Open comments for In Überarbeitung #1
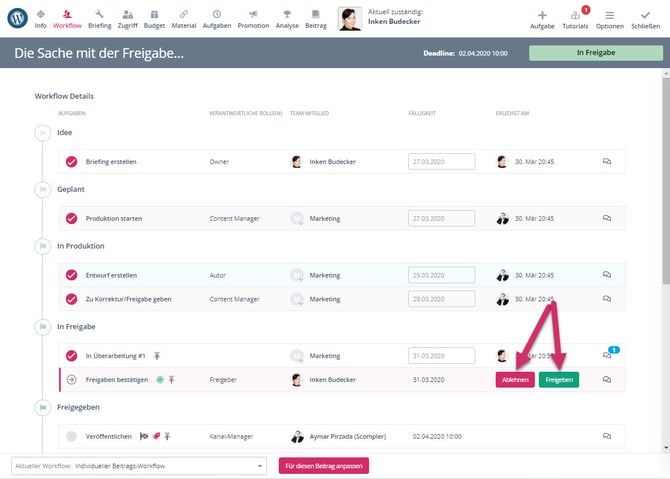670x479 pixels. (607, 355)
